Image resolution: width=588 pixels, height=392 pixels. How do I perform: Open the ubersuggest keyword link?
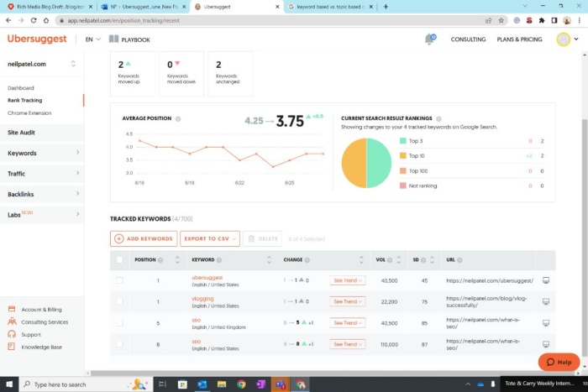pos(207,278)
